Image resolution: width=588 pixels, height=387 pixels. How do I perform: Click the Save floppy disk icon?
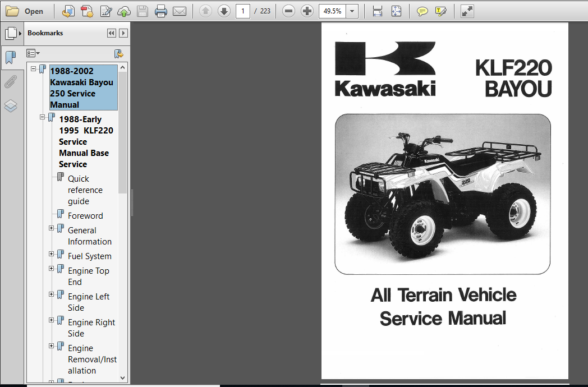point(143,11)
